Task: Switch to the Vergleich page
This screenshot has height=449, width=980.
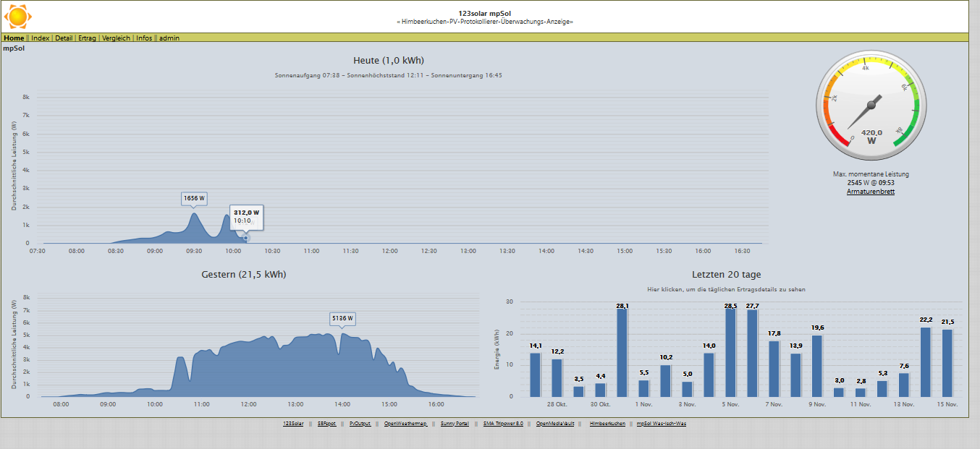Action: (116, 38)
